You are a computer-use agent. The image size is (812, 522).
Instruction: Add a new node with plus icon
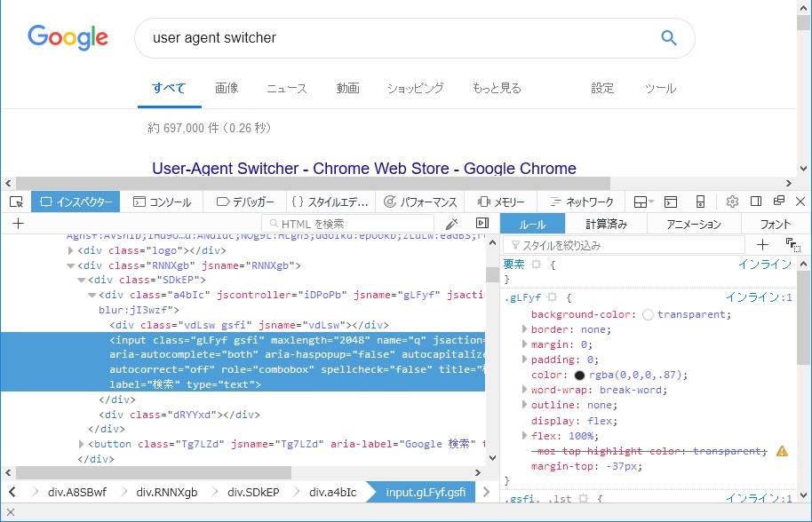[18, 224]
